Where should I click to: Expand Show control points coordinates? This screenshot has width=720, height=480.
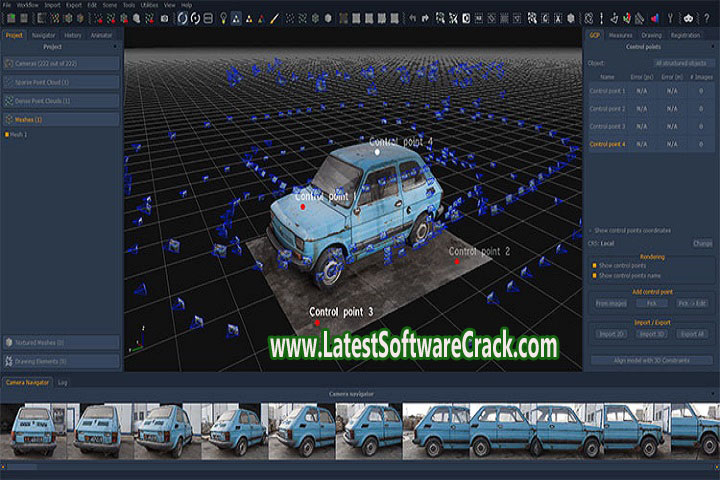590,230
